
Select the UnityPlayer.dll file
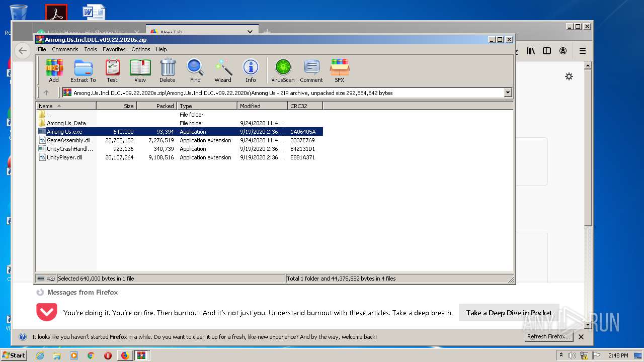click(x=180, y=157)
